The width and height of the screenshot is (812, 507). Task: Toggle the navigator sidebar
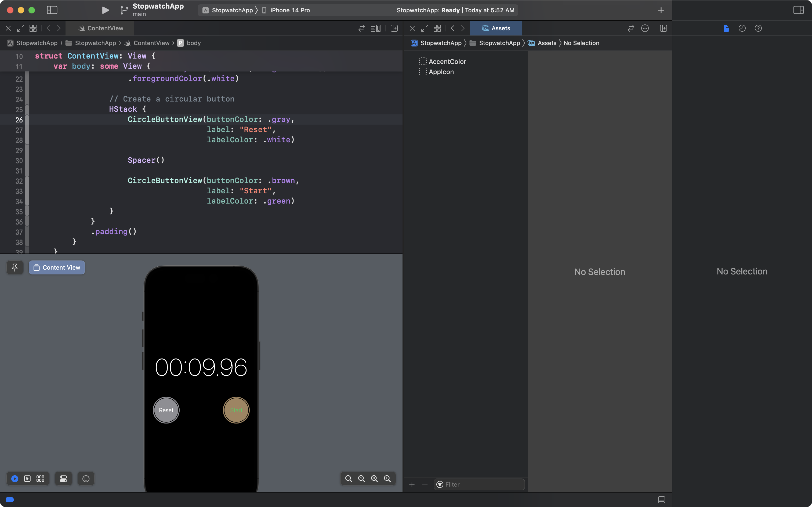tap(52, 10)
